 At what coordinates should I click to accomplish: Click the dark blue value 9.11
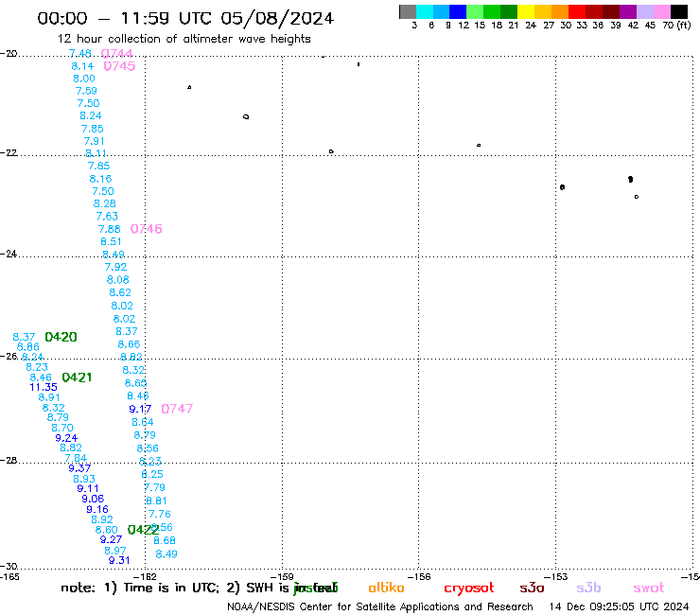[88, 488]
